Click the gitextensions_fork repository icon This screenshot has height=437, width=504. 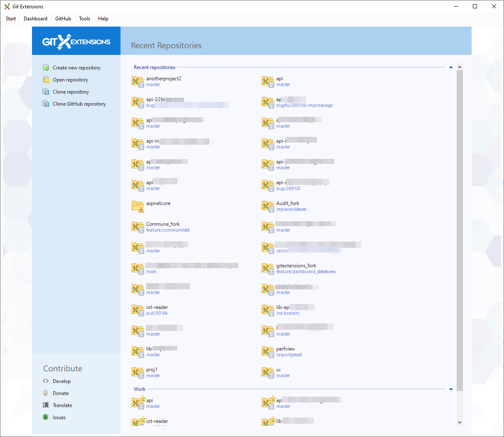(x=268, y=268)
